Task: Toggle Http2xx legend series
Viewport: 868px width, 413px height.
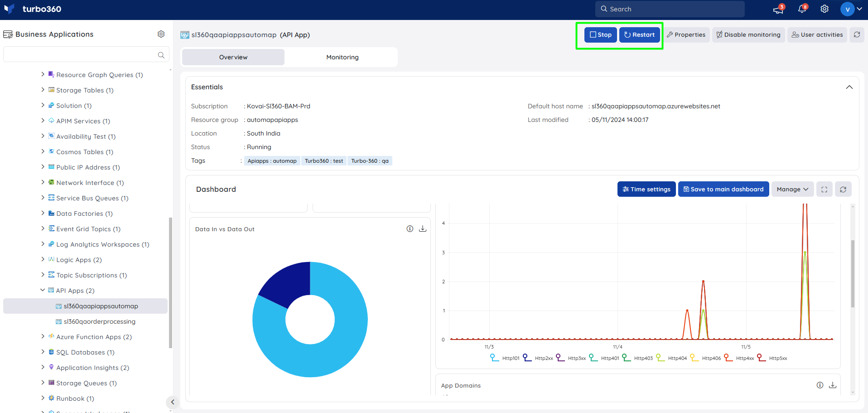Action: tap(538, 358)
